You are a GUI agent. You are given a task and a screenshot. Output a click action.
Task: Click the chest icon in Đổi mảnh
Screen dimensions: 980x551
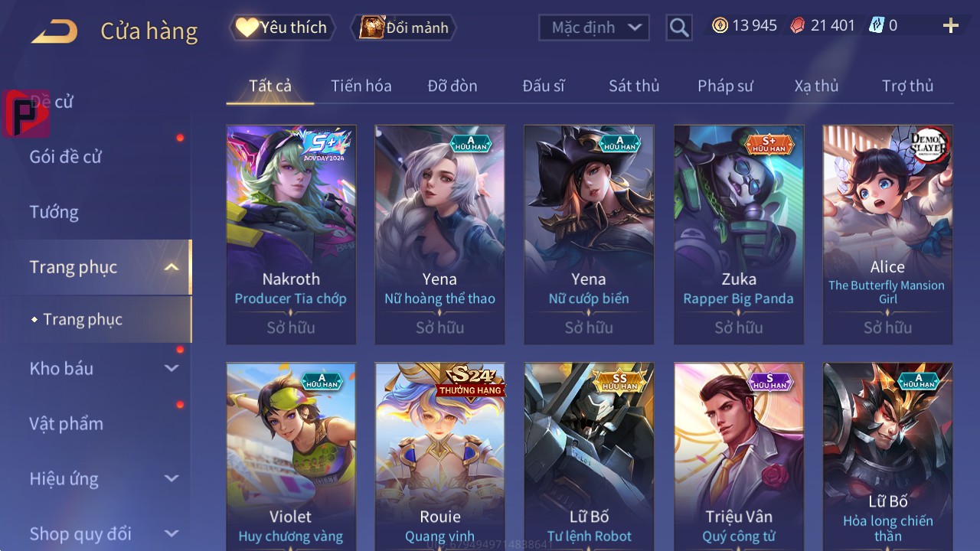click(371, 28)
